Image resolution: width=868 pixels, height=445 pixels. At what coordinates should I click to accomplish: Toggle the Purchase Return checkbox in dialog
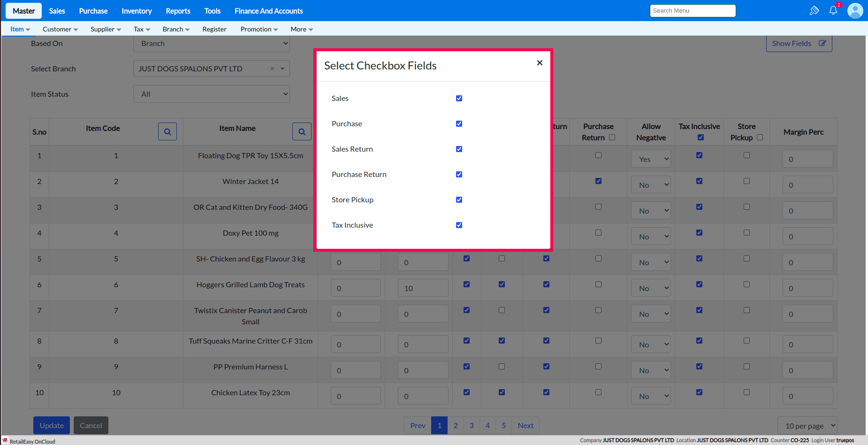pyautogui.click(x=459, y=175)
